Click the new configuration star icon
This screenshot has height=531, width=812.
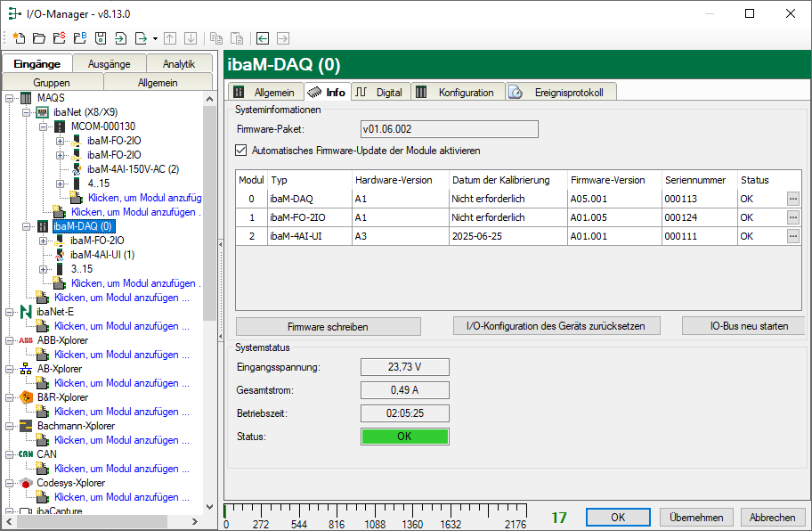(x=18, y=38)
